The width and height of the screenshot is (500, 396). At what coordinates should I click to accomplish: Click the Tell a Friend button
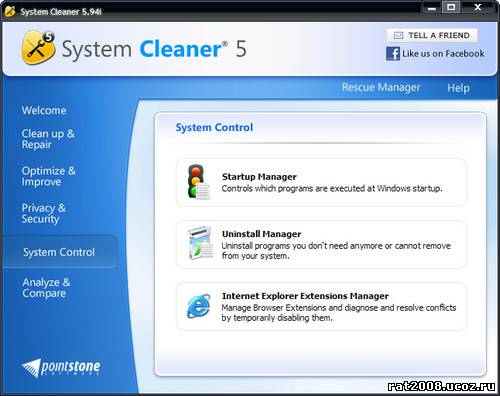[432, 35]
